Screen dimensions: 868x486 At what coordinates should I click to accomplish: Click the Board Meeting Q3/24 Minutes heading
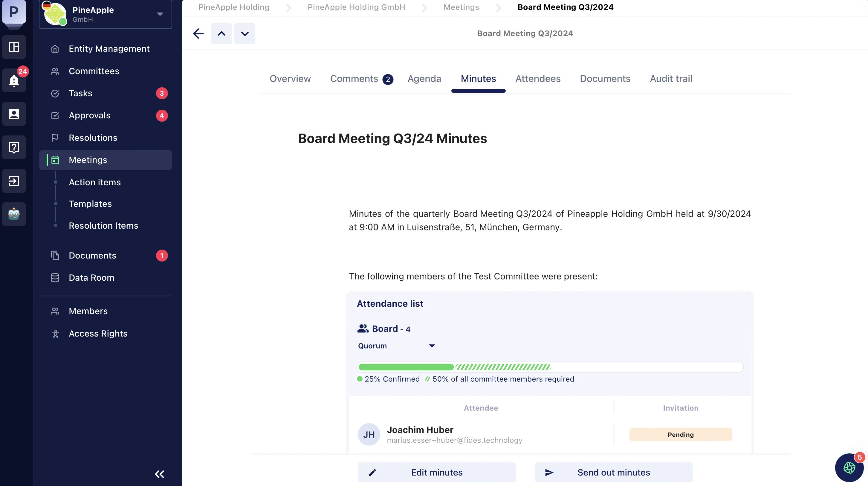[x=392, y=138]
